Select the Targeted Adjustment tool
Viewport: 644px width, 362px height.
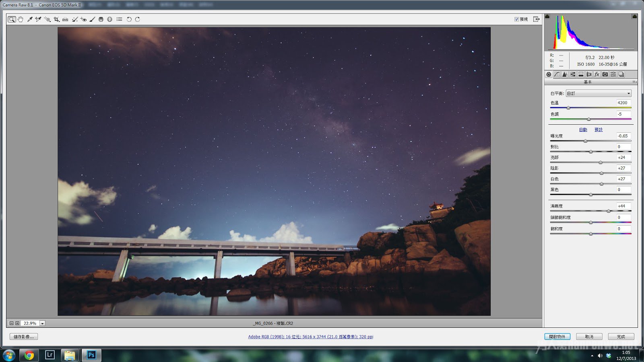click(x=47, y=19)
